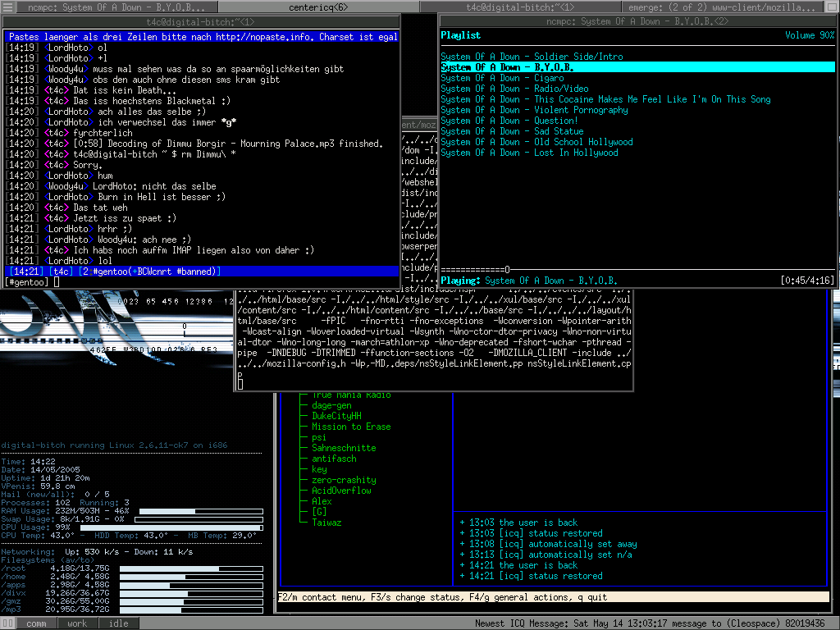The width and height of the screenshot is (840, 630).
Task: Click the Newest ICQ Message status text
Action: 650,623
